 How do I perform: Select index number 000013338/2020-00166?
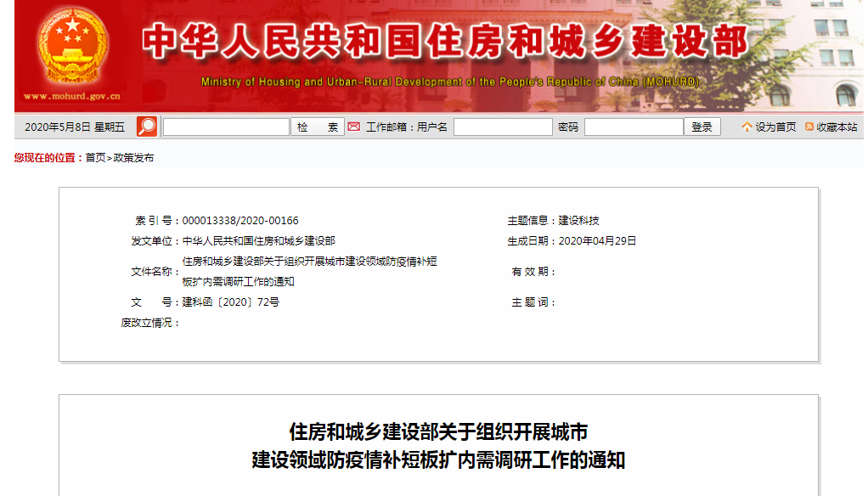[x=240, y=220]
